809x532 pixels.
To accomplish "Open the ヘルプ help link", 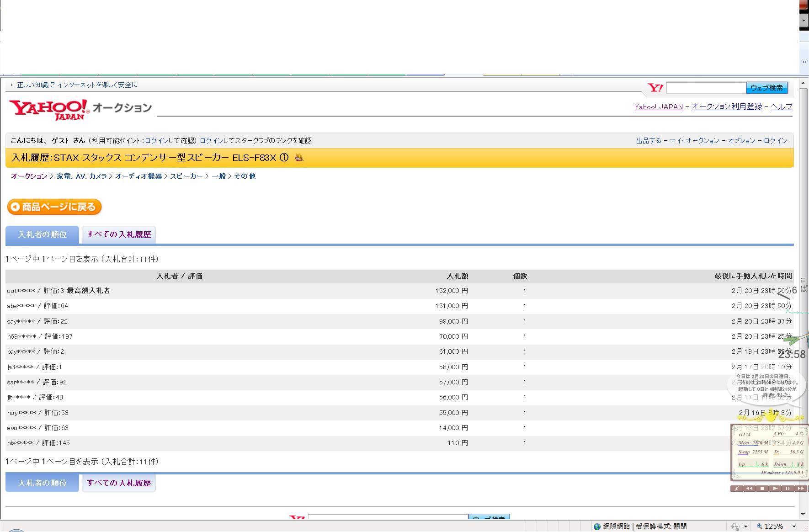I will (782, 106).
